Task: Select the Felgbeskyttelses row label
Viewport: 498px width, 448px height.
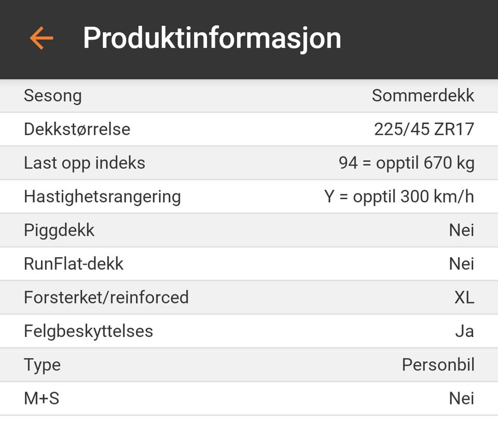Action: click(x=88, y=331)
